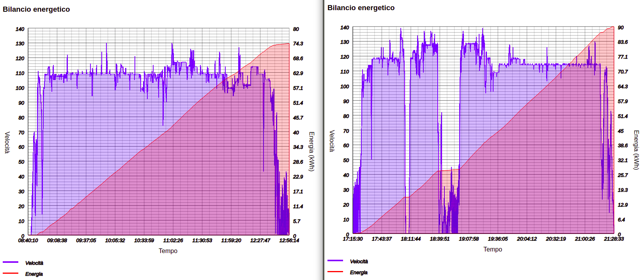Click the 08:40:10 time axis label
The image size is (644, 280).
(x=28, y=241)
